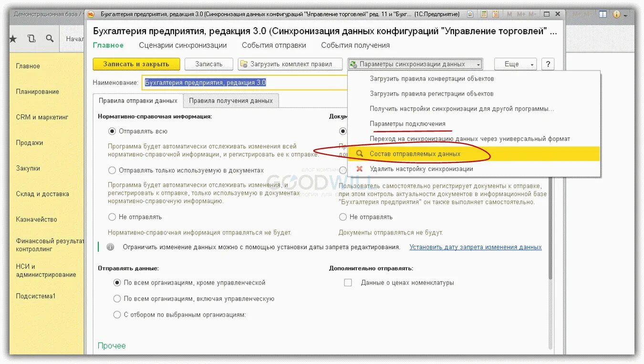Choose Состав отправляемых данных menu entry

[474, 154]
